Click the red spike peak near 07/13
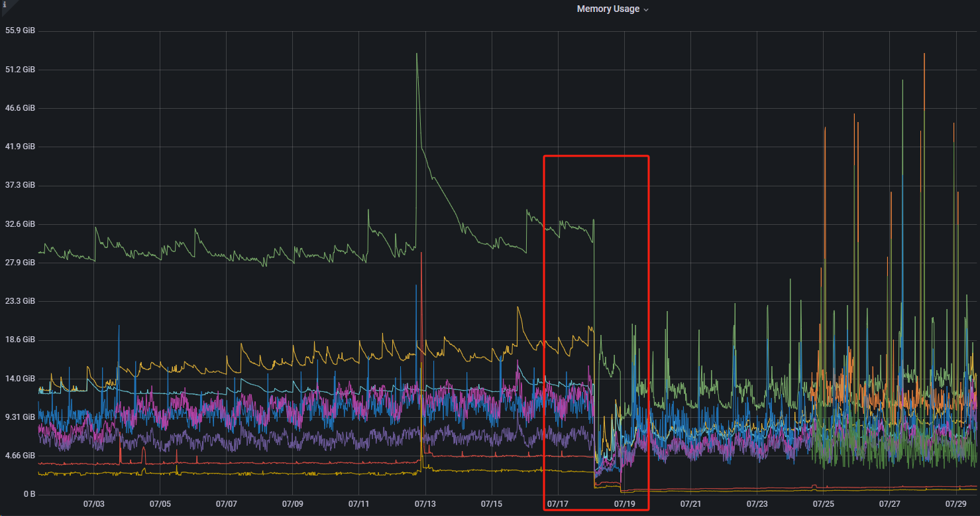 [421, 253]
